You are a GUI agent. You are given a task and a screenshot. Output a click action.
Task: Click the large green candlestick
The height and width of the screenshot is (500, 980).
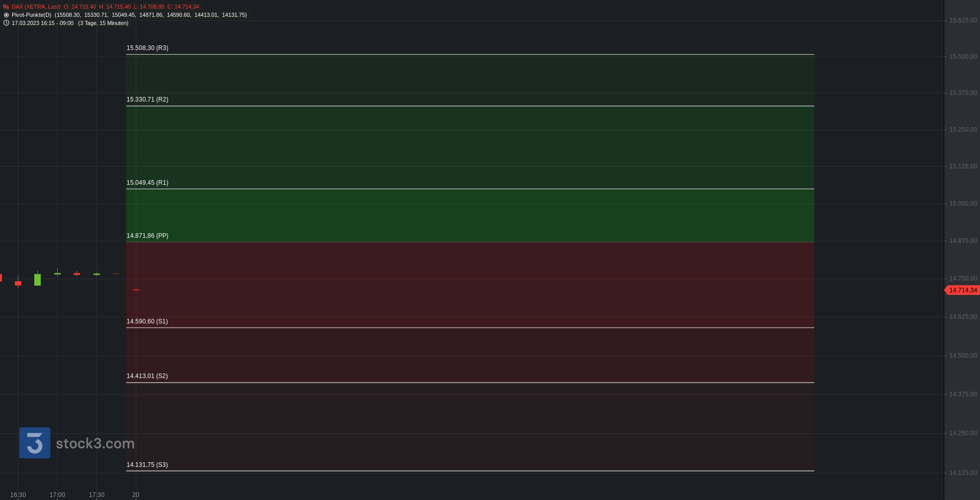coord(37,279)
